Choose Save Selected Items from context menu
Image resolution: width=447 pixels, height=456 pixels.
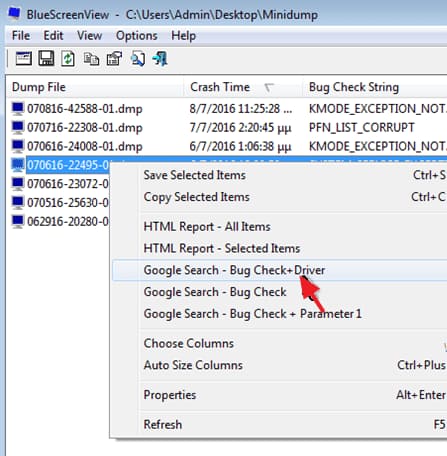279,175
